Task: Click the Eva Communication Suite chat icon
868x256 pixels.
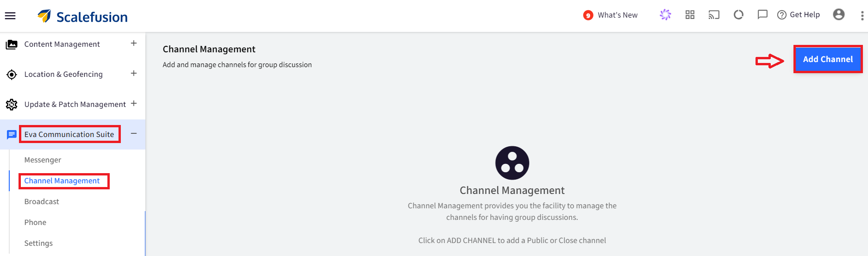Action: [12, 135]
